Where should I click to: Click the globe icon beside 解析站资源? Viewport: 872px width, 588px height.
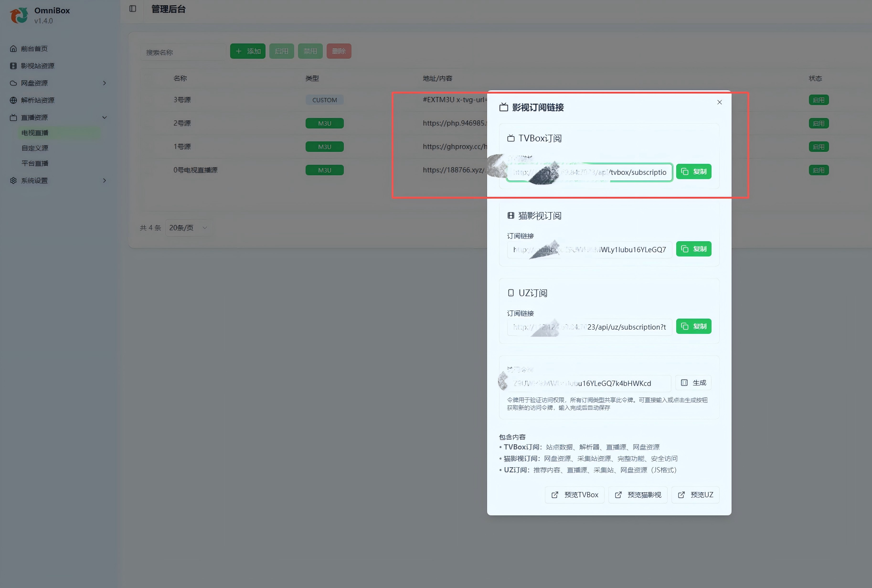pyautogui.click(x=13, y=100)
